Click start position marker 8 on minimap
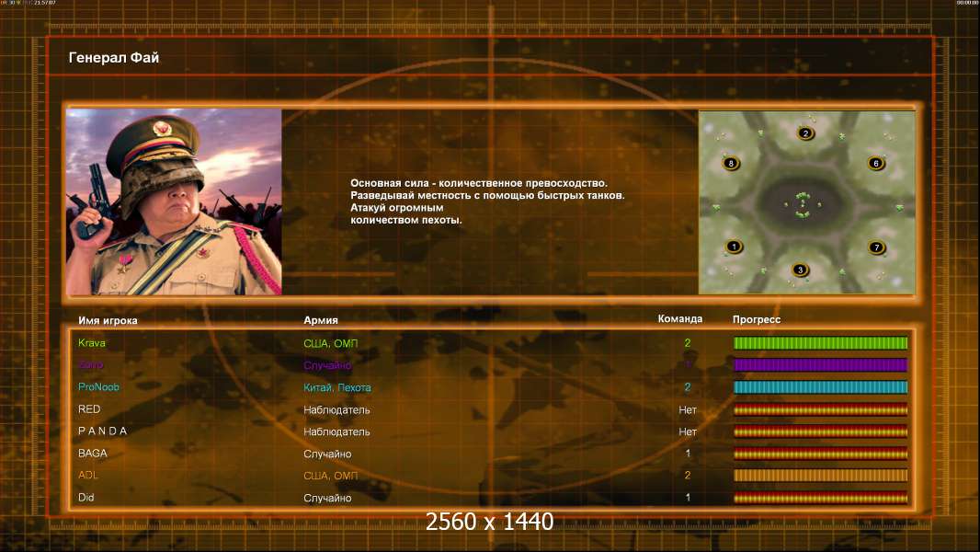Screen dimensions: 980x552 point(731,164)
